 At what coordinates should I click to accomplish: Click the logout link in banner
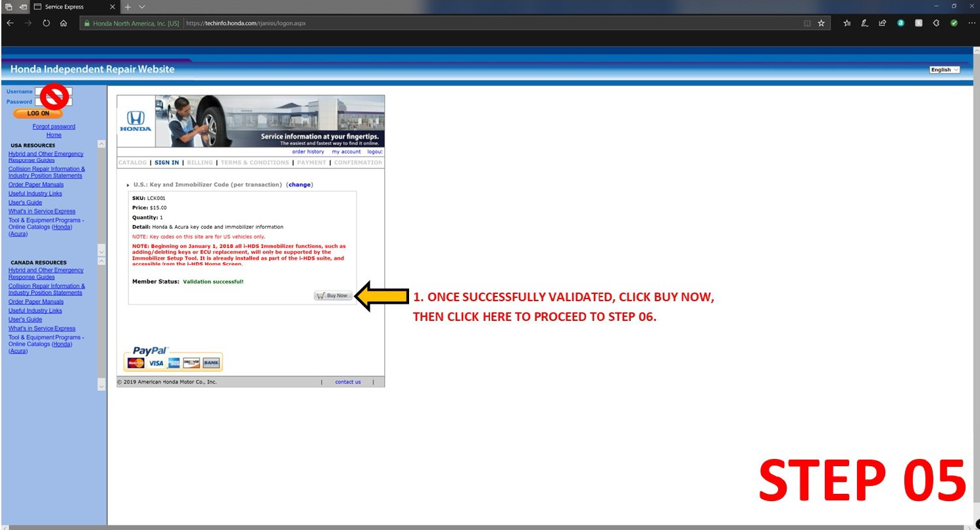coord(375,152)
